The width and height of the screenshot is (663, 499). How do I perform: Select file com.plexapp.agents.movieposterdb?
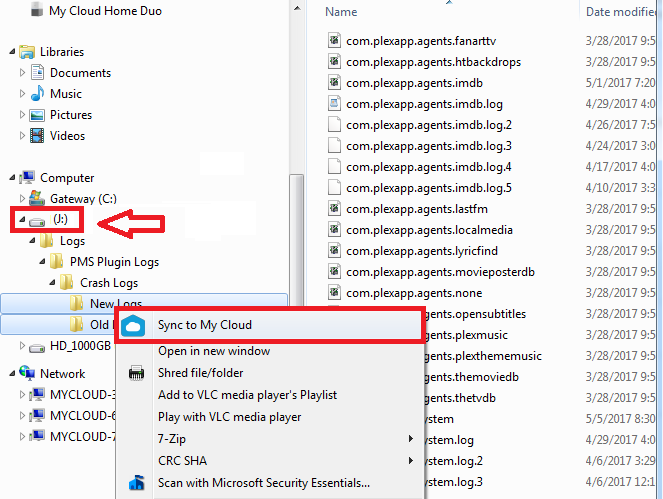(x=440, y=272)
